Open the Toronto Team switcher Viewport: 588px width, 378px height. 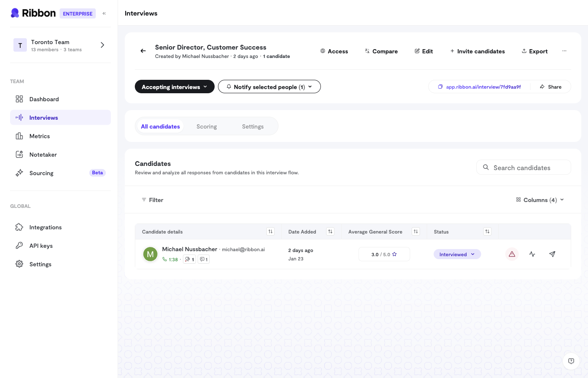tap(60, 45)
